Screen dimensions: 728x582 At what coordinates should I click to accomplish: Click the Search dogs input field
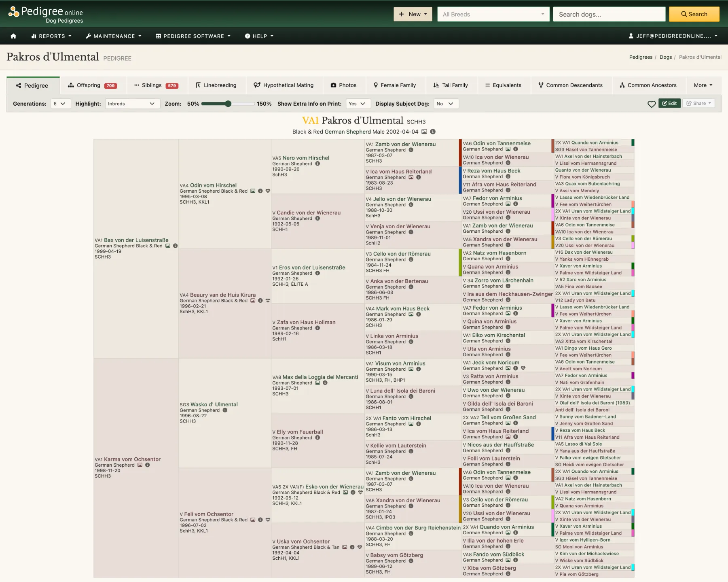[609, 14]
